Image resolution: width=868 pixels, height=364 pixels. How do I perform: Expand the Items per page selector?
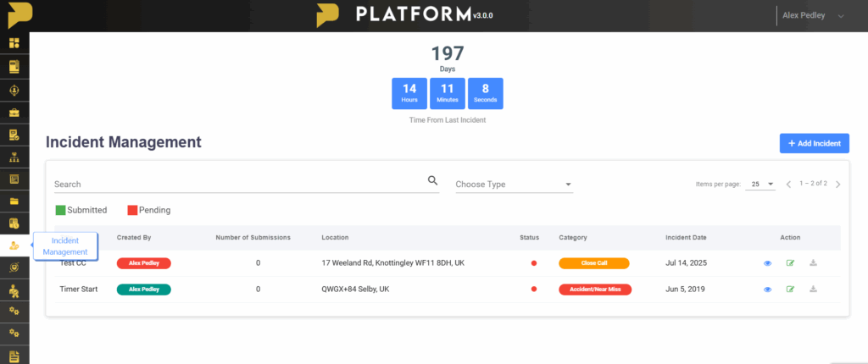click(760, 184)
